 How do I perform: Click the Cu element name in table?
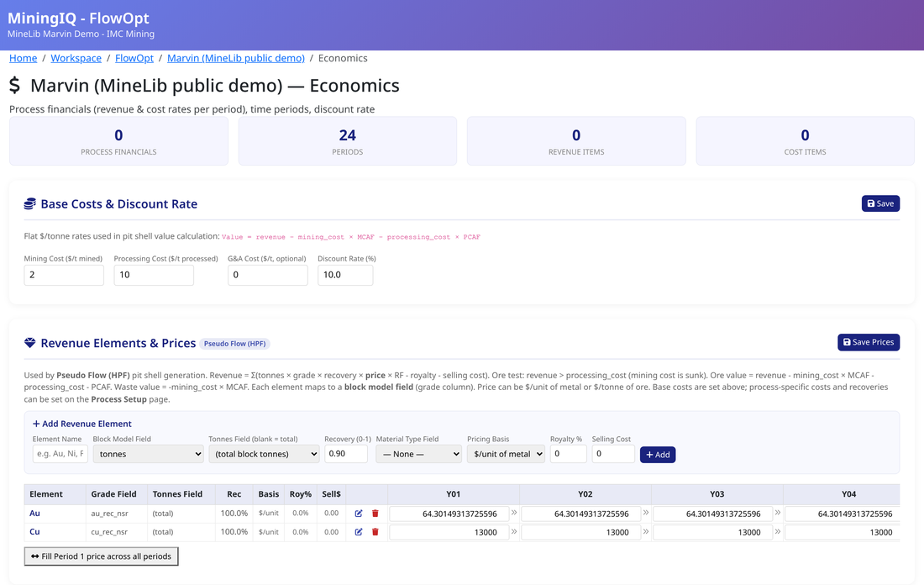(x=34, y=532)
